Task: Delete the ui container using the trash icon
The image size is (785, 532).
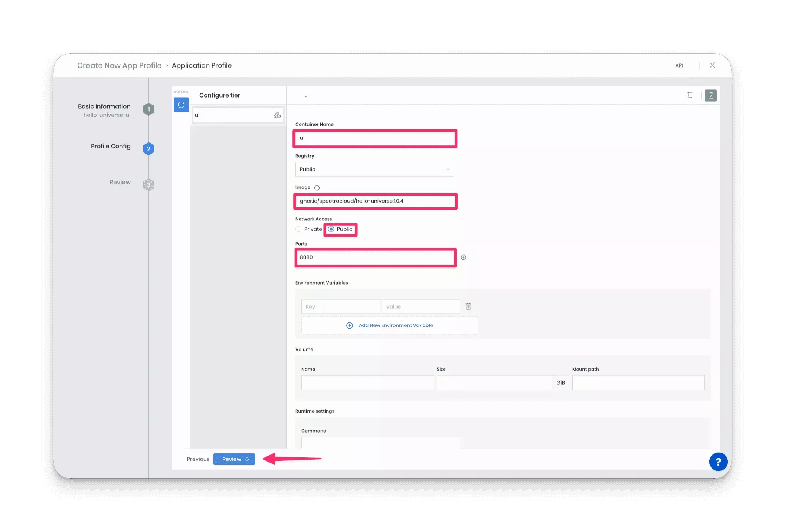Action: [x=690, y=95]
